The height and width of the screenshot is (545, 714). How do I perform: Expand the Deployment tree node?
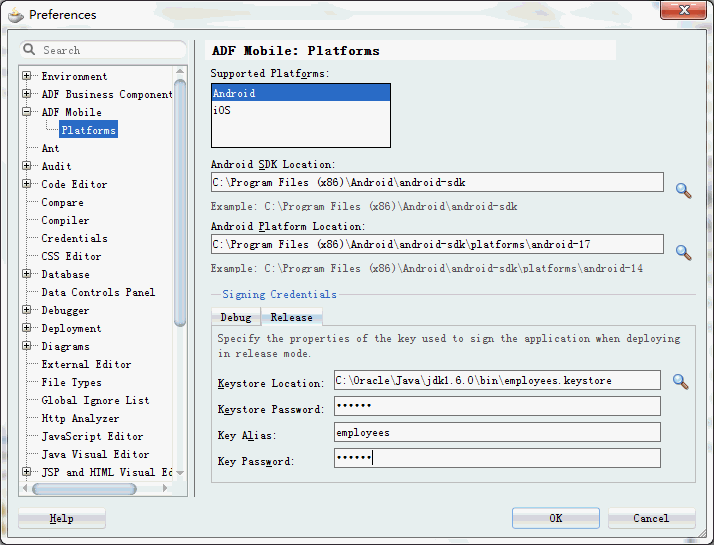[26, 328]
